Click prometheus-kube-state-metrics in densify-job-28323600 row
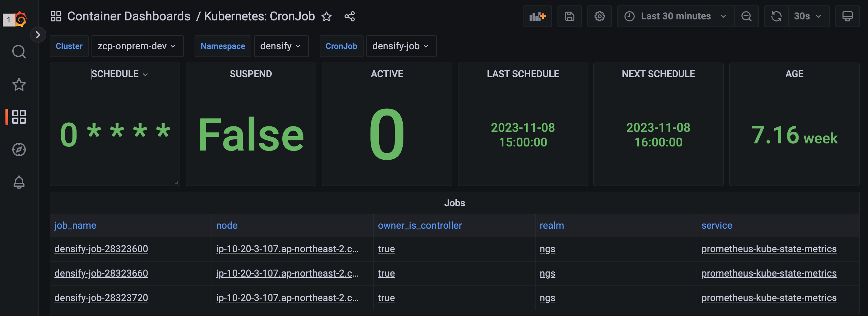 click(x=769, y=249)
